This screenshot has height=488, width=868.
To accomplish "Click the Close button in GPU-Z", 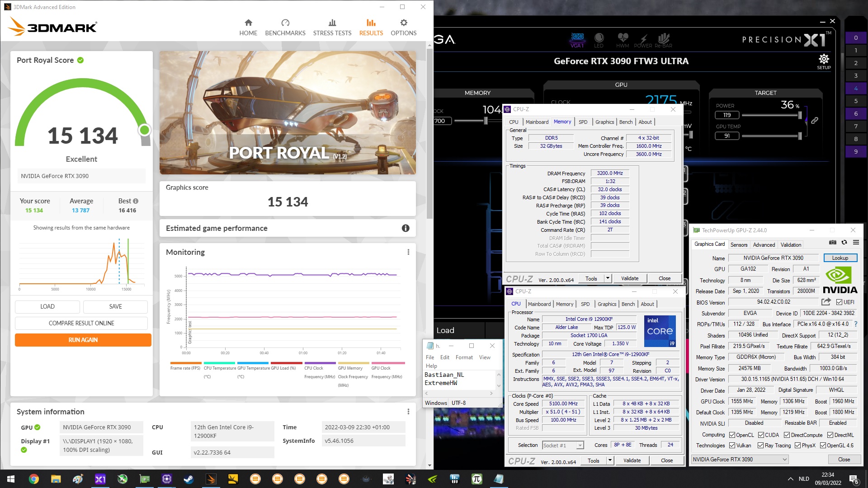I will (844, 460).
